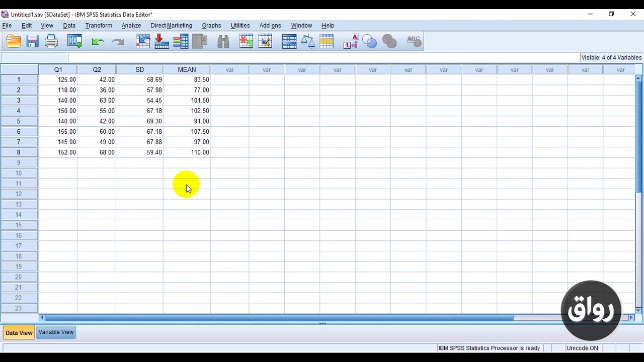644x362 pixels.
Task: Click the vertical scrollbar down arrow
Action: pos(638,310)
